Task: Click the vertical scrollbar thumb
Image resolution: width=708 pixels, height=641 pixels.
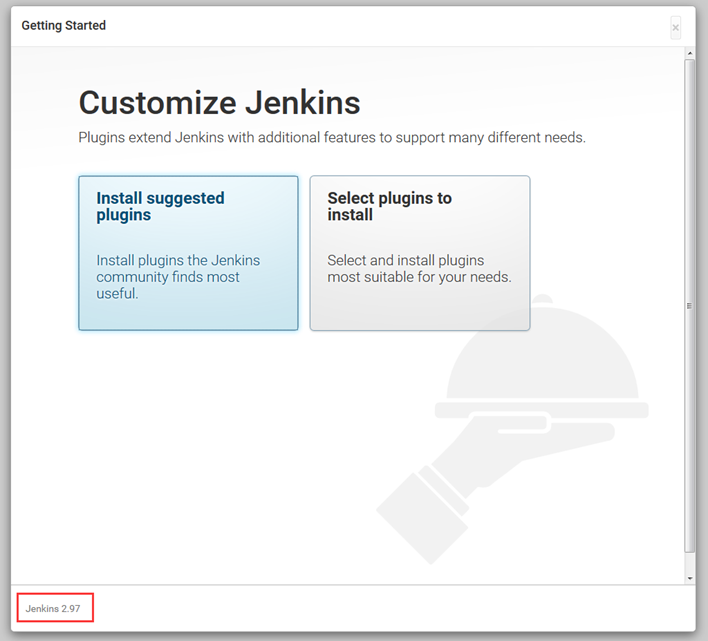Action: tap(689, 306)
